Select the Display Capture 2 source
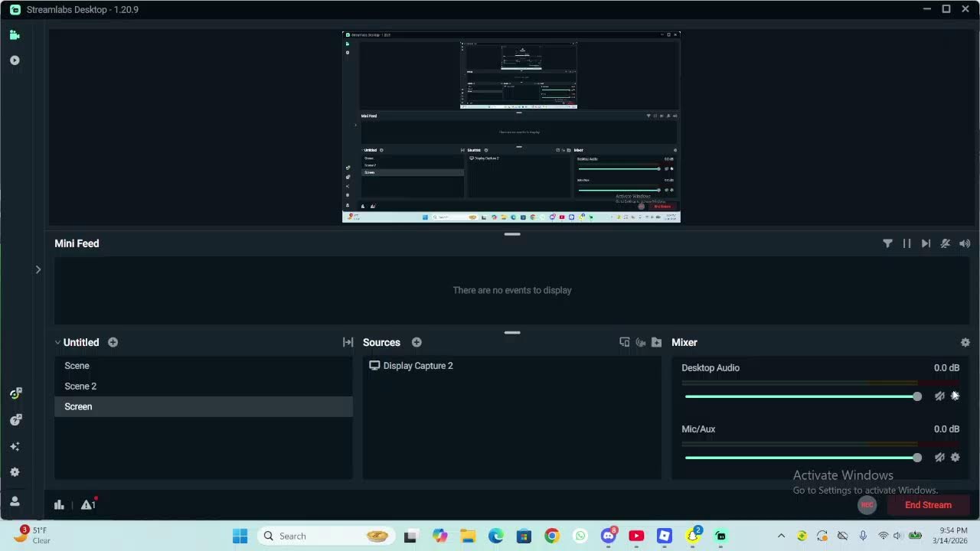Image resolution: width=980 pixels, height=551 pixels. [x=511, y=366]
